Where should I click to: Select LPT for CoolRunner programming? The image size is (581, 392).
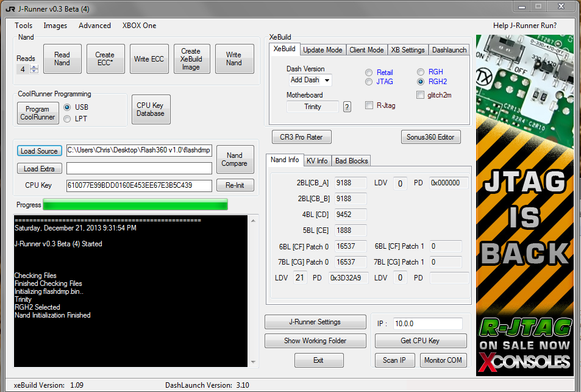click(67, 119)
